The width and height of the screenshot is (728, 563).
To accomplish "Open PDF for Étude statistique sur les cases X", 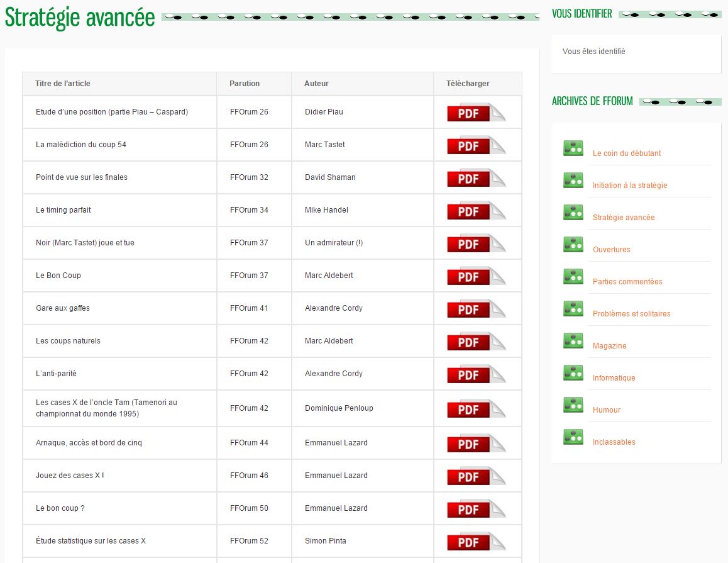I will click(x=475, y=542).
